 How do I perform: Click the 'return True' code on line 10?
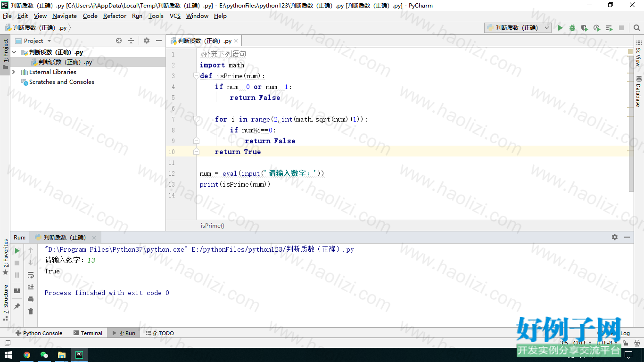tap(238, 152)
